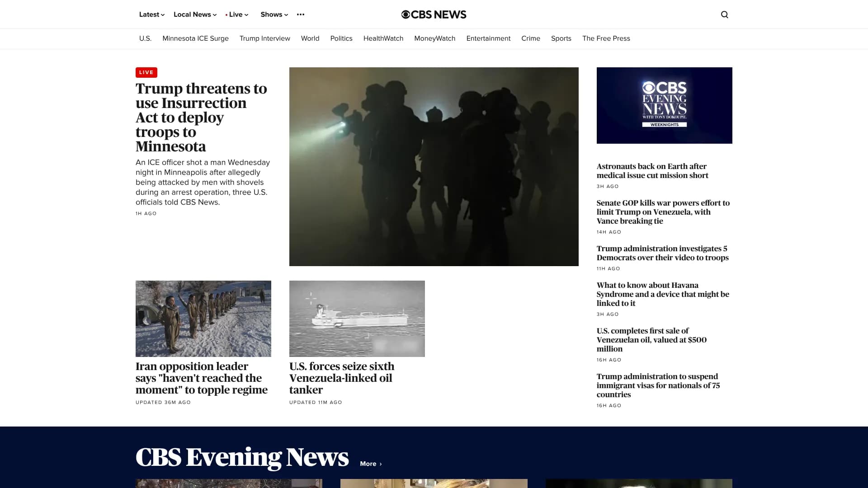The image size is (868, 488).
Task: Open Astronauts back on Earth article
Action: [652, 171]
